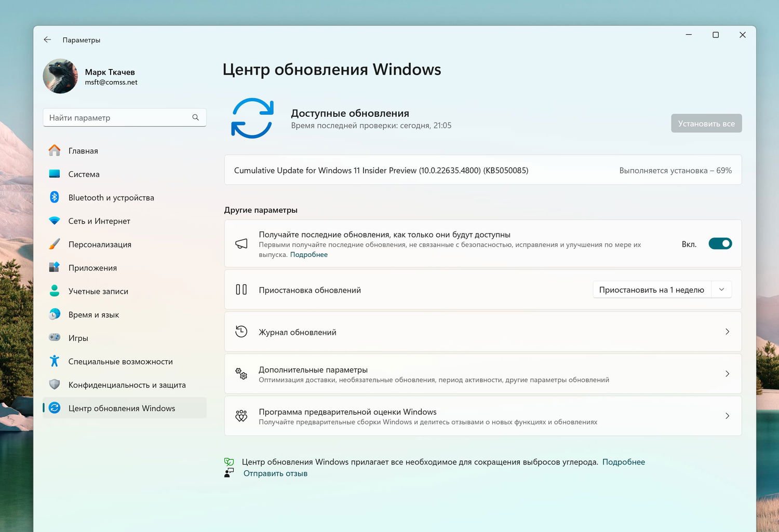The height and width of the screenshot is (532, 779).
Task: Click the Специальные возможности accessibility icon
Action: tap(55, 361)
